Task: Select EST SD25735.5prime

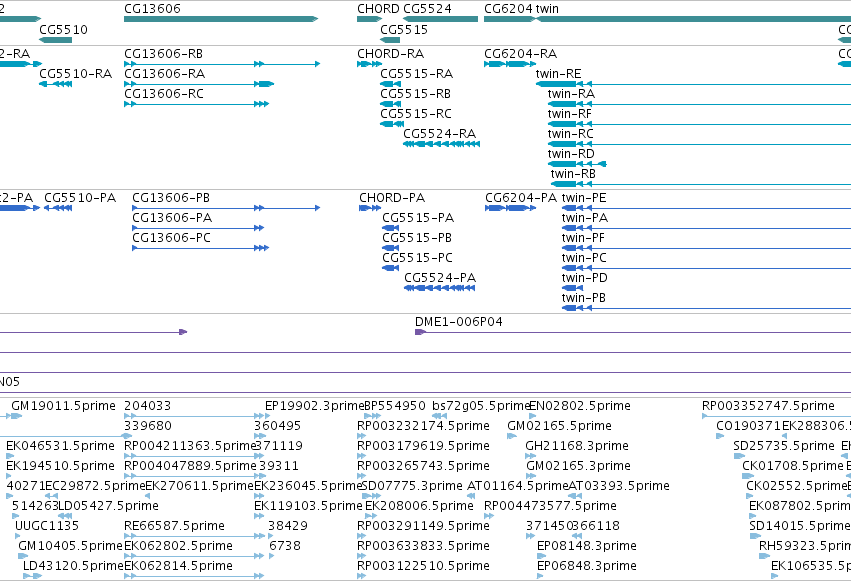Action: [x=784, y=446]
